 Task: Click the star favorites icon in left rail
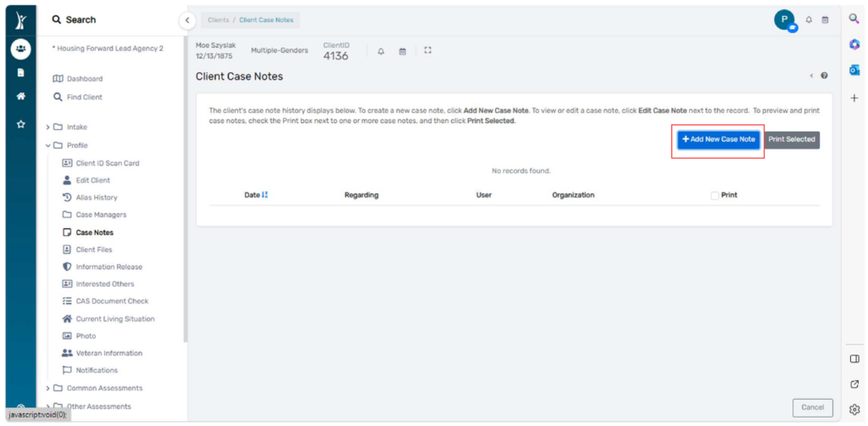20,124
